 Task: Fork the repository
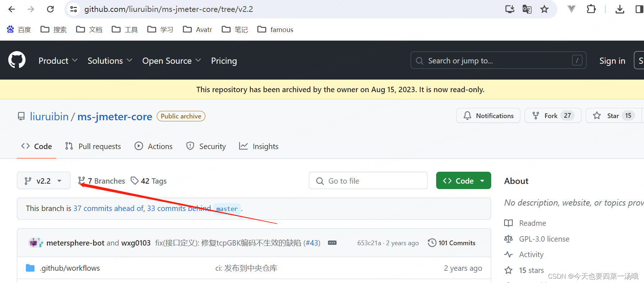coord(553,116)
